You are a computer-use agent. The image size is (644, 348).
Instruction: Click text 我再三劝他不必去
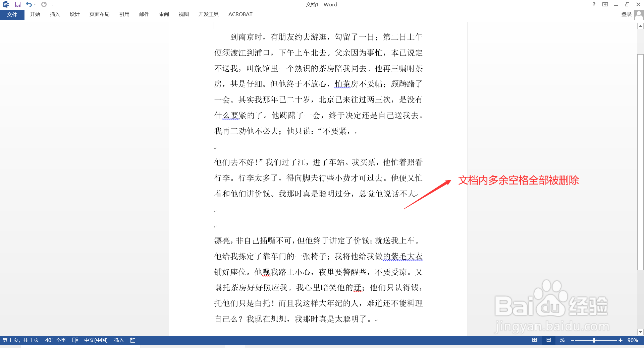click(246, 131)
